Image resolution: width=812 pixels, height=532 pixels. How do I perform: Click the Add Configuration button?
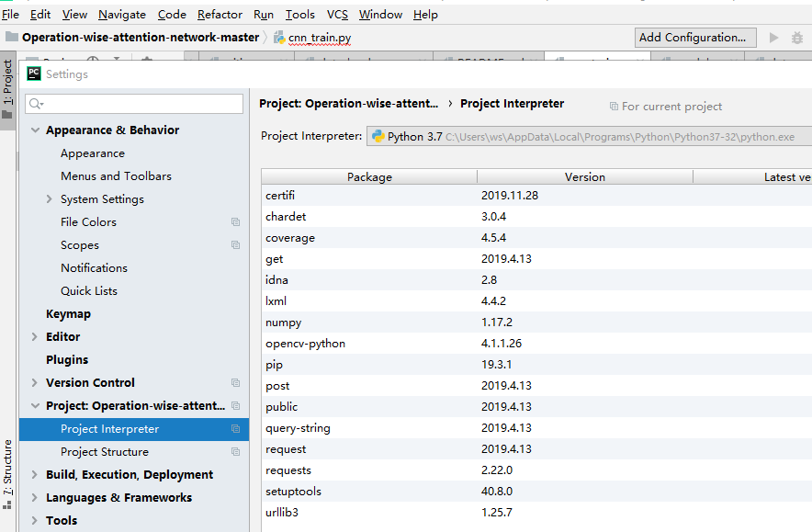coord(695,38)
